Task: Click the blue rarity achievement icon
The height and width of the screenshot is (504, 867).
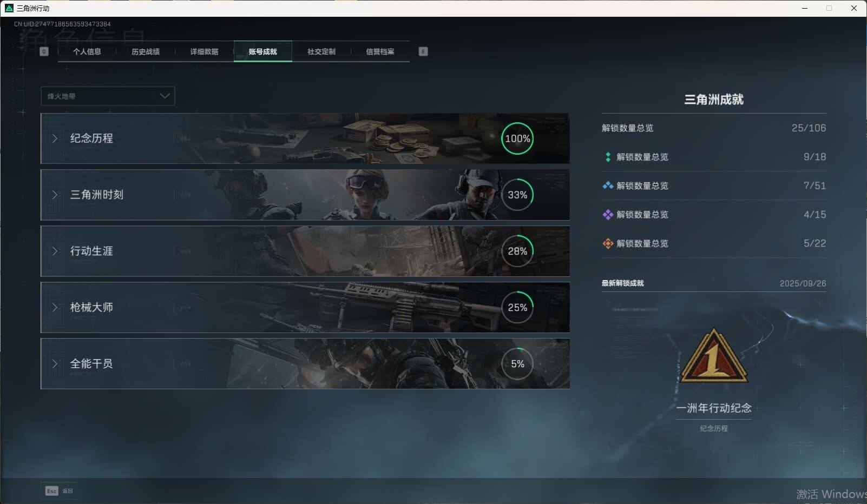Action: coord(608,185)
